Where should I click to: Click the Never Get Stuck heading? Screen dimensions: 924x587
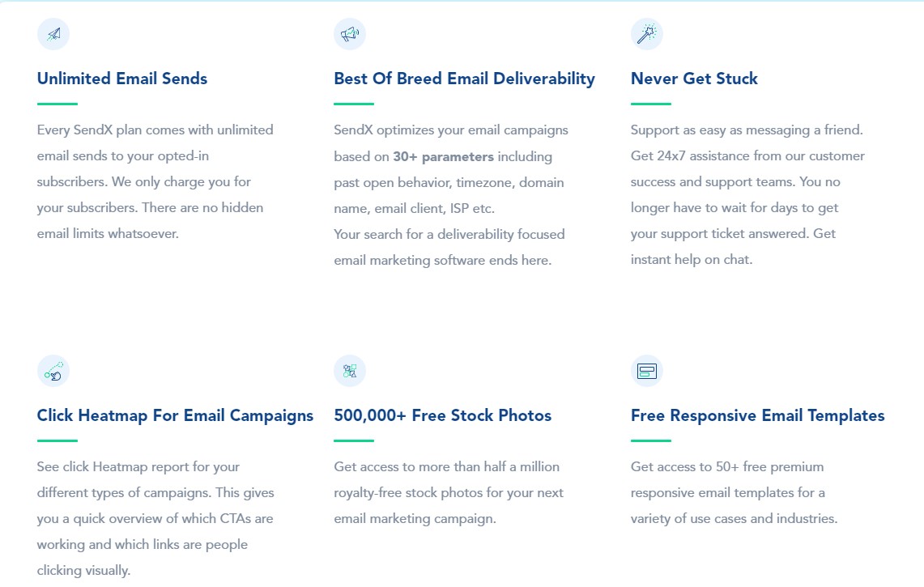click(694, 79)
